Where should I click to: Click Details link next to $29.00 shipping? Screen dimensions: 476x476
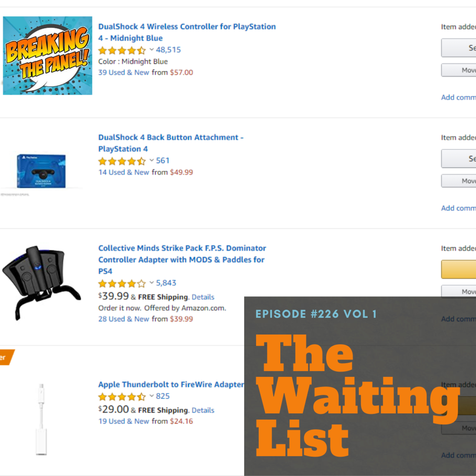[x=203, y=410]
